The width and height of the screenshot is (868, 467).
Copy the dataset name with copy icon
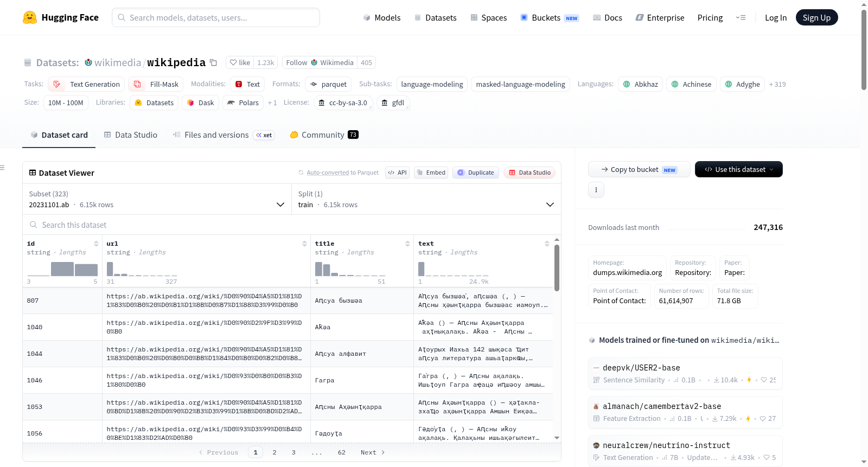[213, 63]
